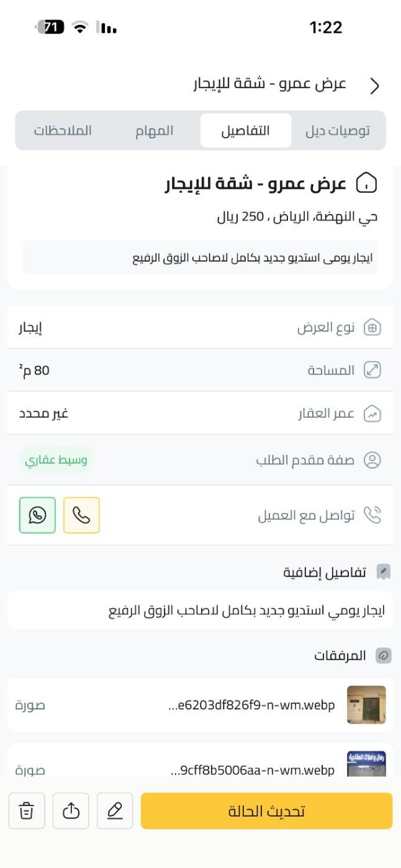Tap the وسيط عقاري badge
Image resolution: width=401 pixels, height=868 pixels.
56,460
